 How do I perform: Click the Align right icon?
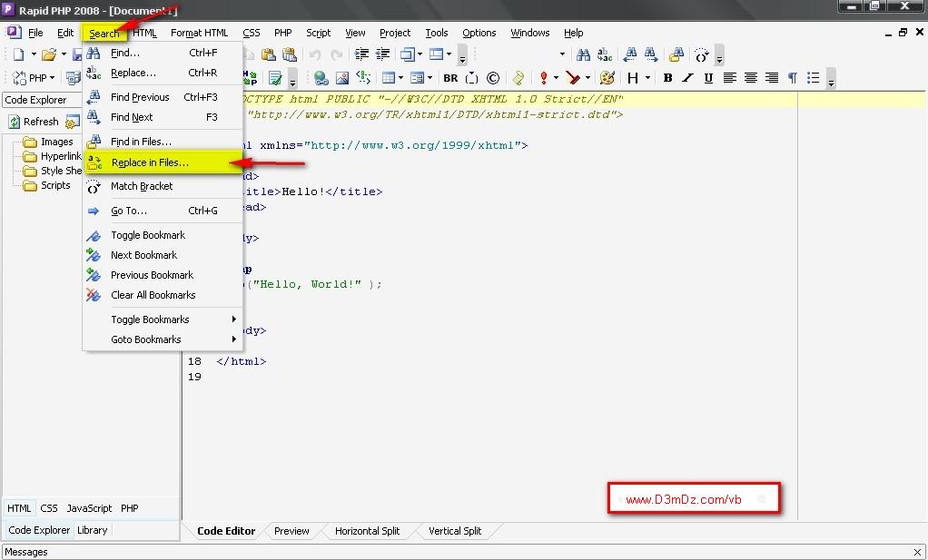click(772, 77)
